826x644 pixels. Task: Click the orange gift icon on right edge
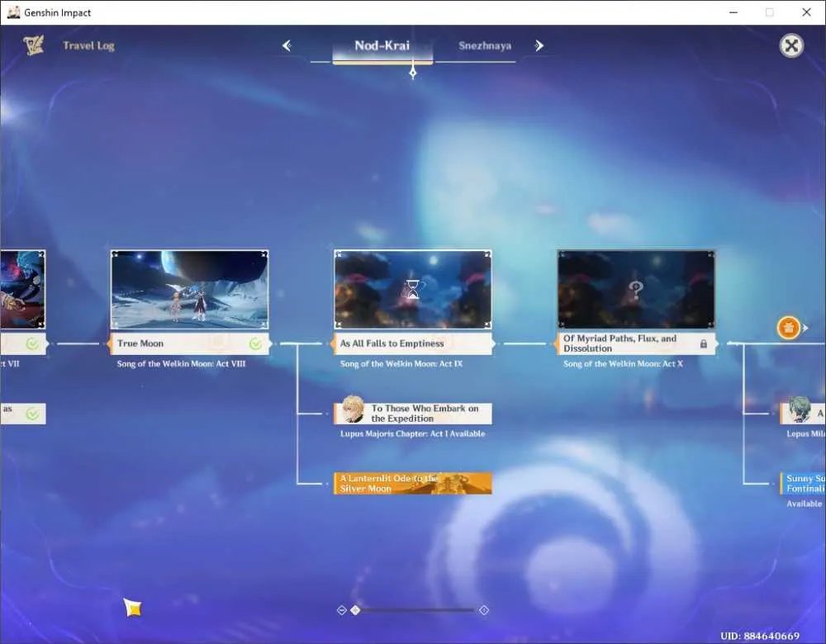789,328
